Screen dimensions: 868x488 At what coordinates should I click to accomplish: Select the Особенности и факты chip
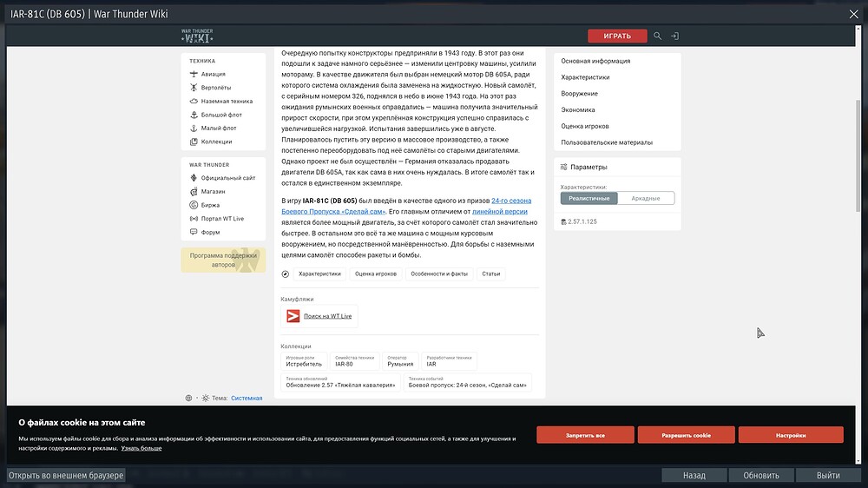pyautogui.click(x=439, y=274)
